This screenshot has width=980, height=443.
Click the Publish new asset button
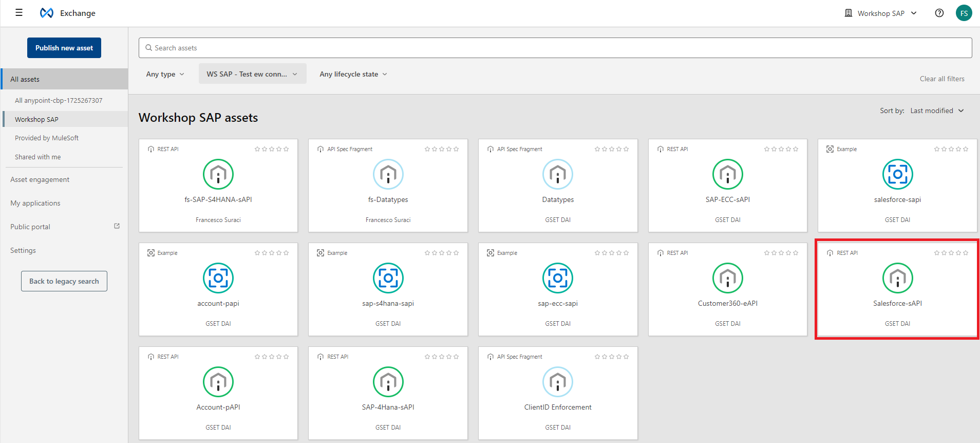pos(64,48)
